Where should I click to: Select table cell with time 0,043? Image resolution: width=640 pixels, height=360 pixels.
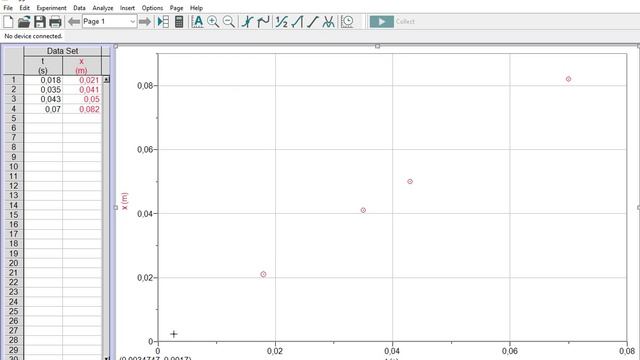pos(43,99)
